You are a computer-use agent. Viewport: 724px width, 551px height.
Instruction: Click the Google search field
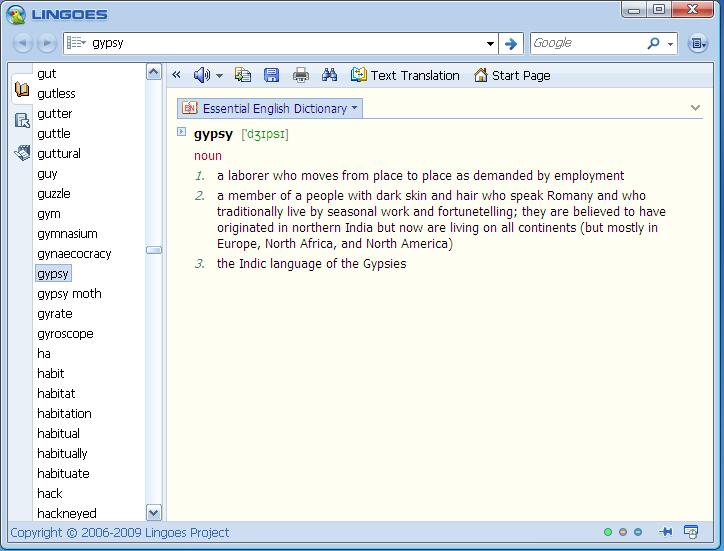coord(589,43)
